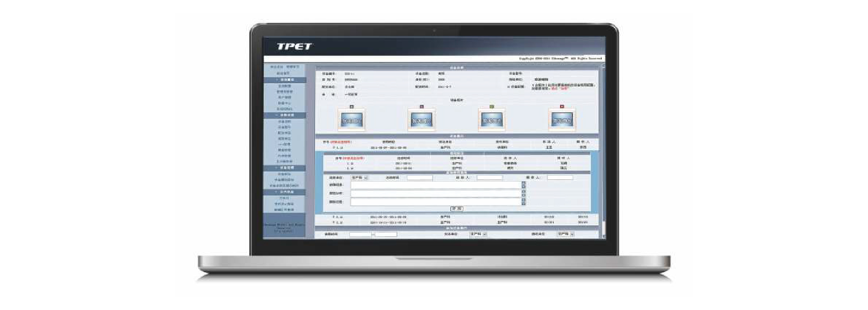This screenshot has height=310, width=868.
Task: Click the red link text in the top-right note
Action: (560, 89)
